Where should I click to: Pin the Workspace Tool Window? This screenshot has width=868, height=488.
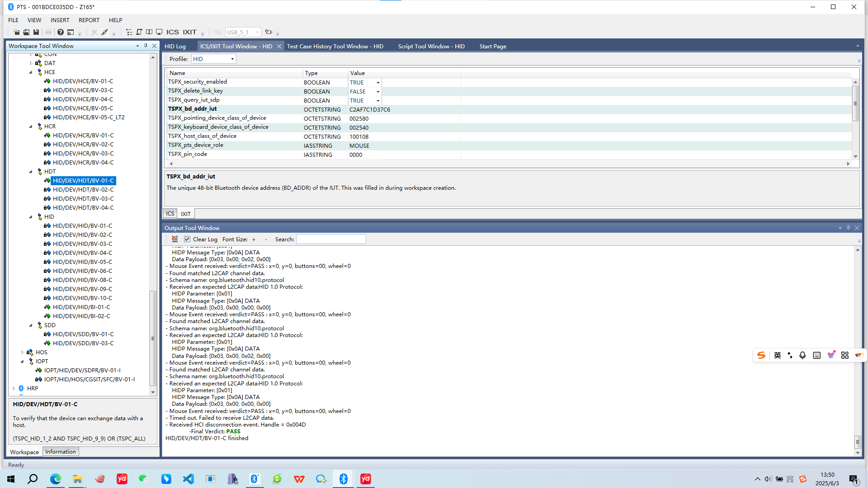146,46
